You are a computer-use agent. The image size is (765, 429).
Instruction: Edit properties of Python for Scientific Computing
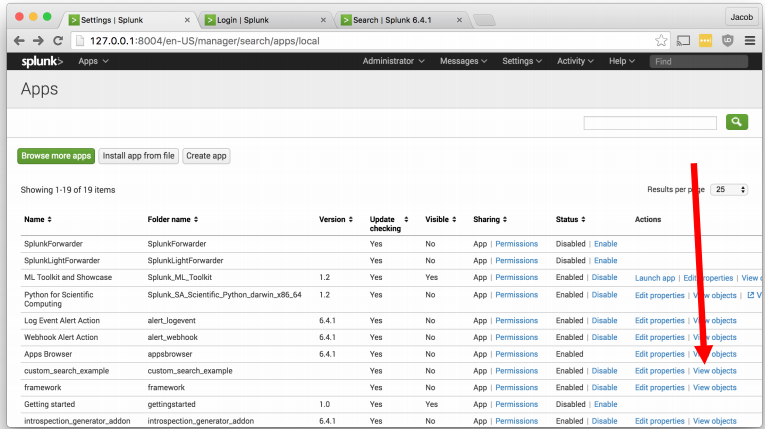[660, 295]
